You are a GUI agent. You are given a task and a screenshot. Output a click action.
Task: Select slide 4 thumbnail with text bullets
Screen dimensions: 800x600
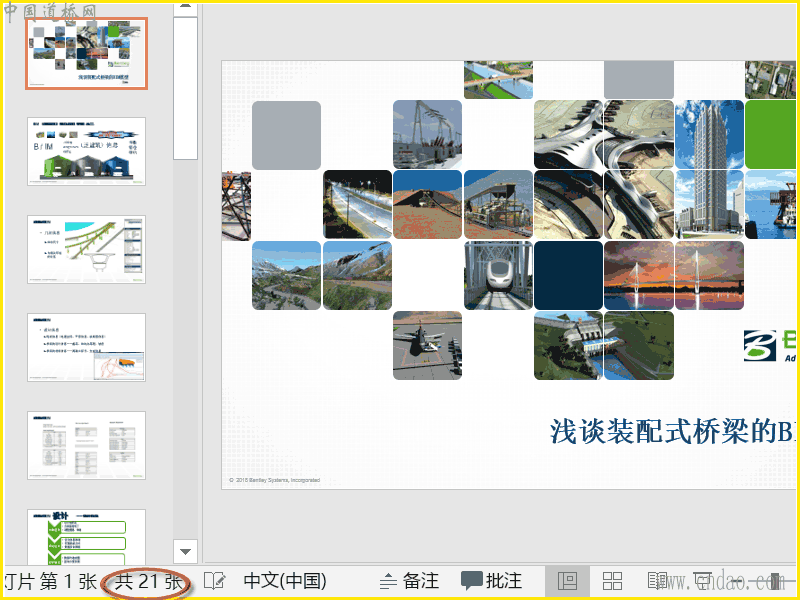coord(87,347)
